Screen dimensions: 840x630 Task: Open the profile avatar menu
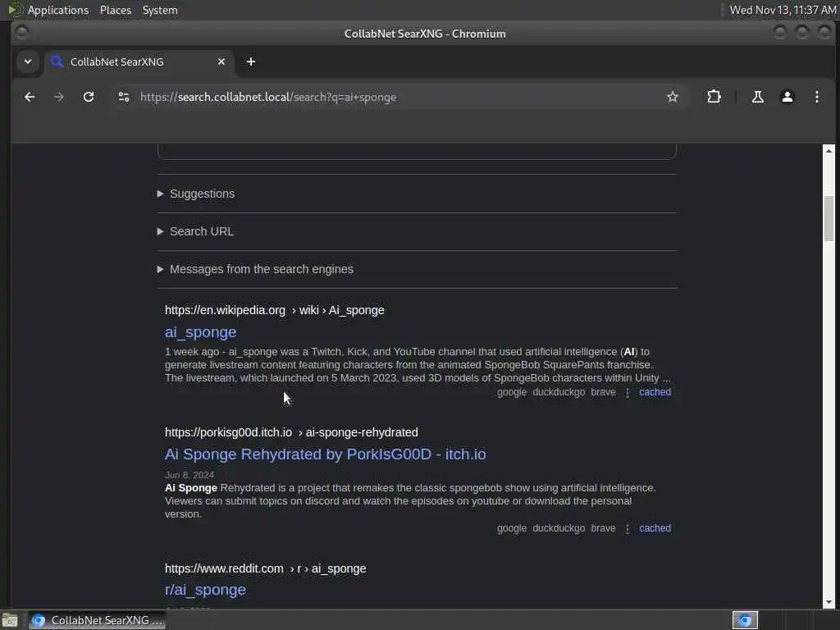(x=787, y=97)
